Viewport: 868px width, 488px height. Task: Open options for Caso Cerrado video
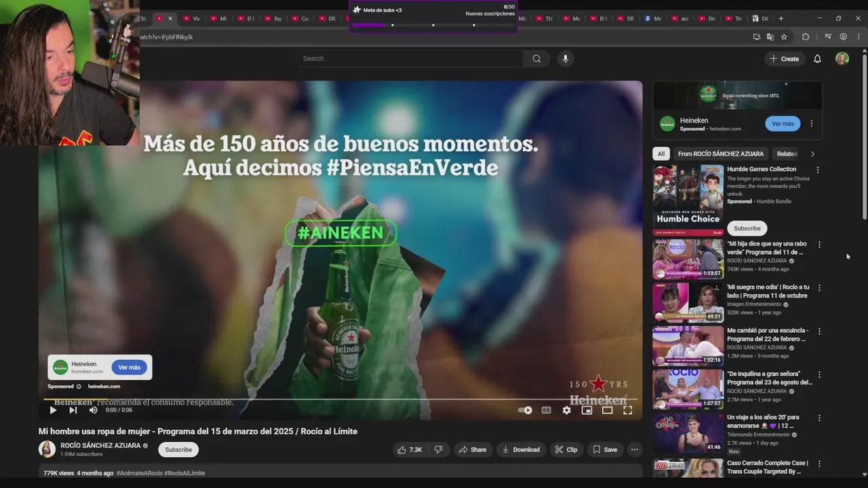(819, 464)
